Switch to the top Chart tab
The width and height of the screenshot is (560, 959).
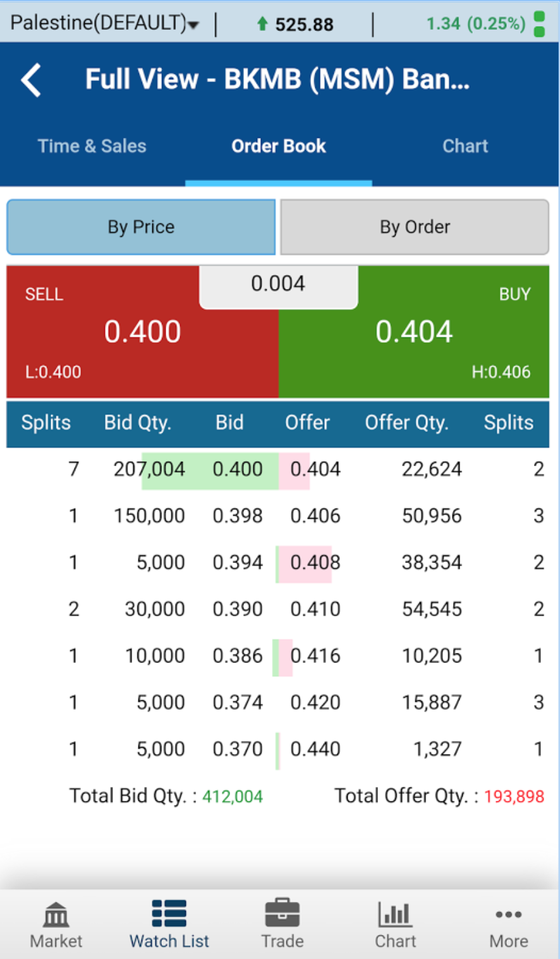(465, 146)
